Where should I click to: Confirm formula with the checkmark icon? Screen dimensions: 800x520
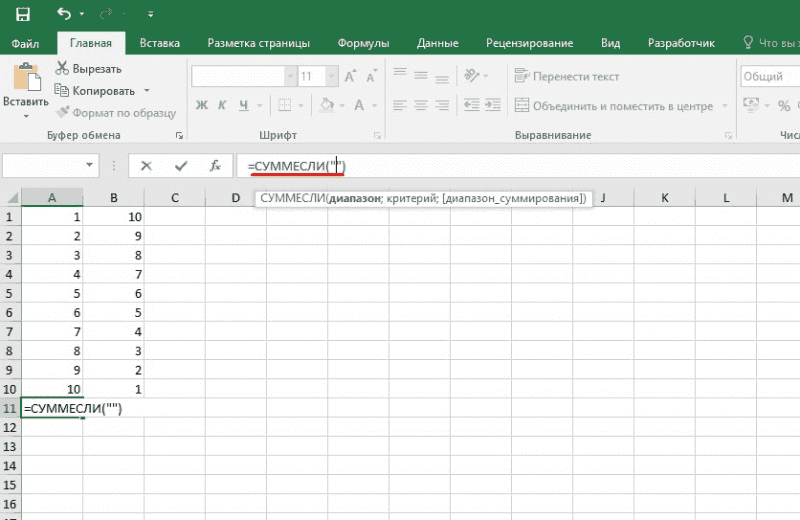[180, 166]
